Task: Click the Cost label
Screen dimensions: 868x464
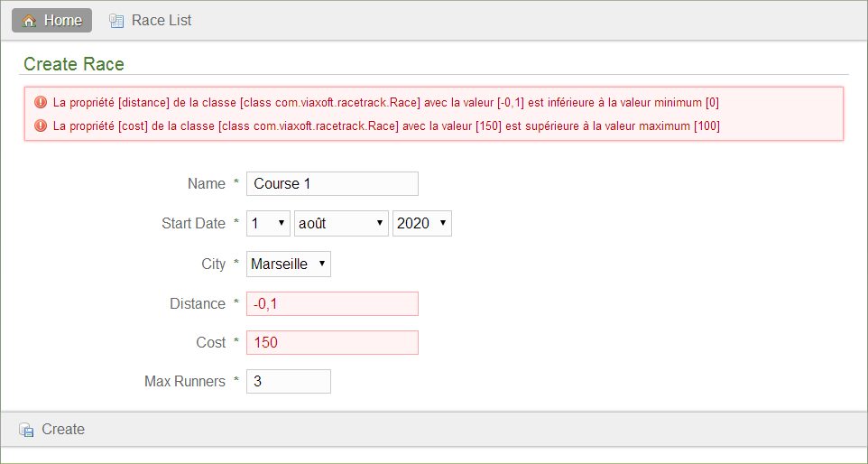Action: (x=211, y=343)
